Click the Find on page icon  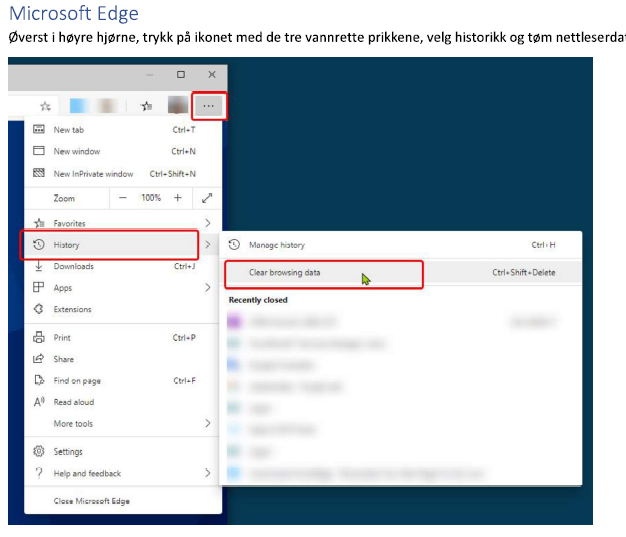[x=39, y=380]
